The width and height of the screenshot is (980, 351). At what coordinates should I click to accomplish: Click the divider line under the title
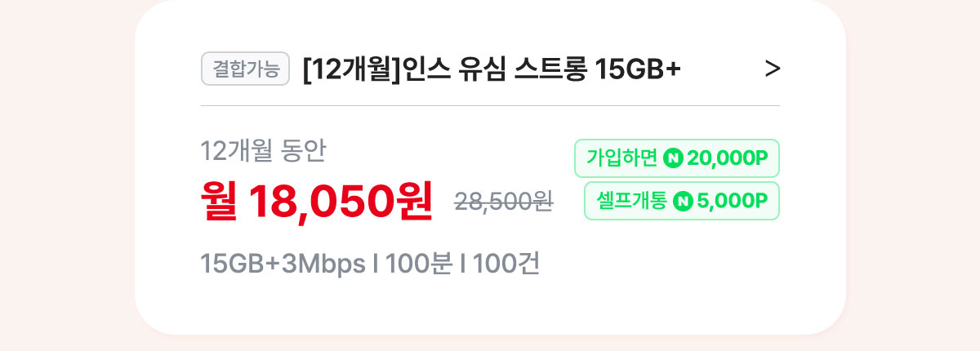click(490, 105)
